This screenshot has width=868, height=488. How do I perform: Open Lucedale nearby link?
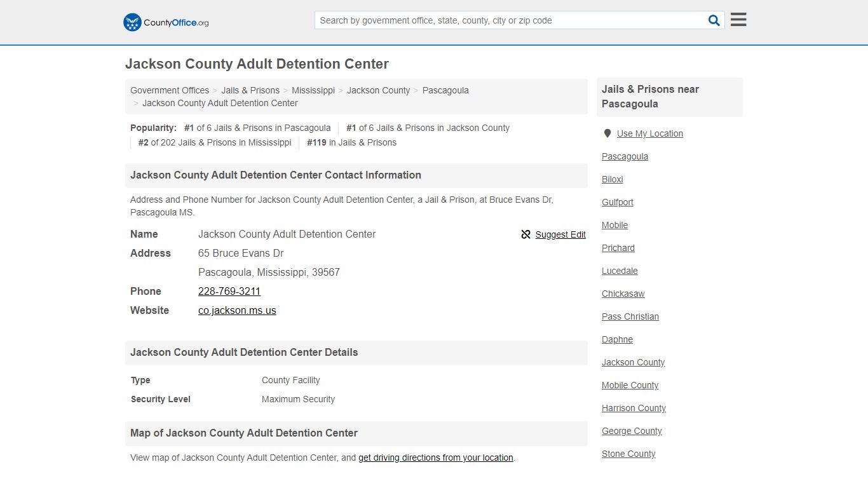[x=620, y=271]
